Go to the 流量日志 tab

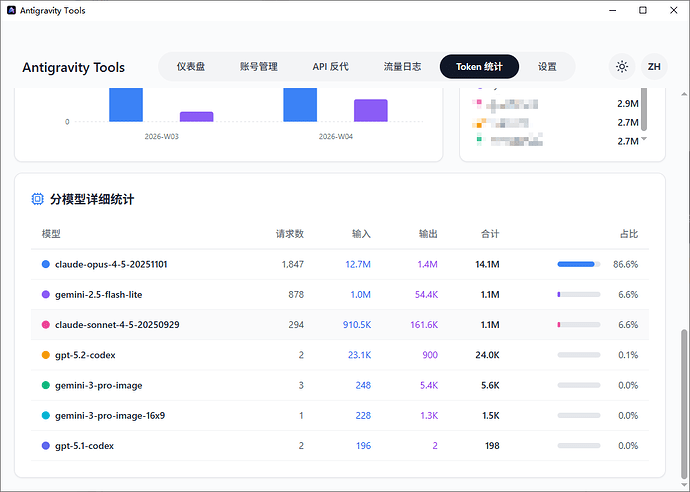402,66
